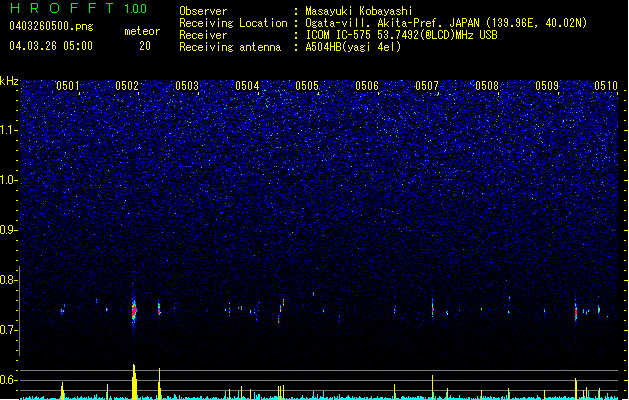Click time marker 0506
The height and width of the screenshot is (400, 629).
[367, 86]
